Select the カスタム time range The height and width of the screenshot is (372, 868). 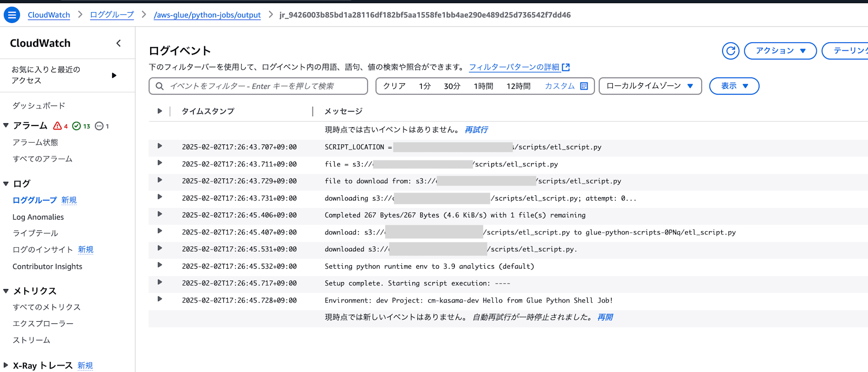coord(560,86)
